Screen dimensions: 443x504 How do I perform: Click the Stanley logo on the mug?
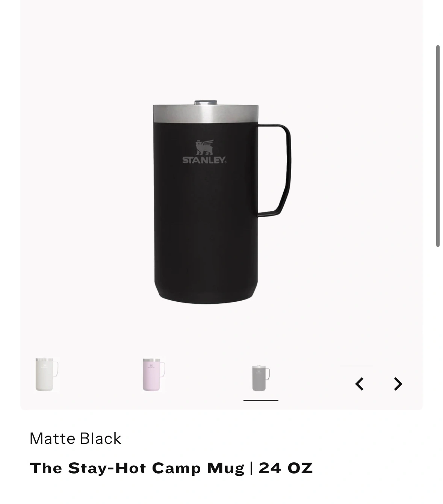pyautogui.click(x=204, y=151)
